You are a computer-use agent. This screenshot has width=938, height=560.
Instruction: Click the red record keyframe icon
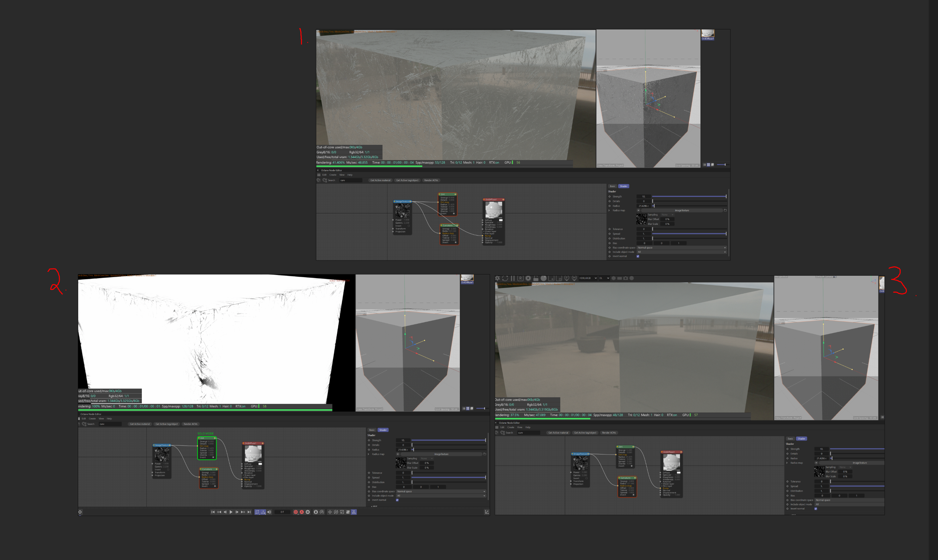click(296, 512)
